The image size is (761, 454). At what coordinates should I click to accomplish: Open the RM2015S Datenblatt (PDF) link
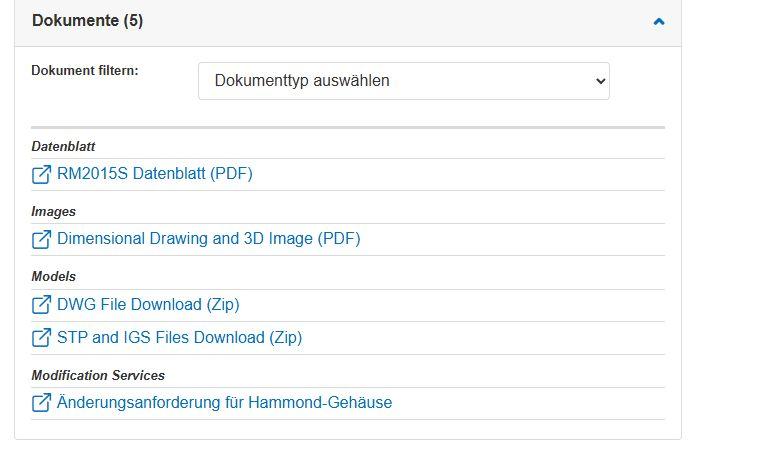pos(154,174)
